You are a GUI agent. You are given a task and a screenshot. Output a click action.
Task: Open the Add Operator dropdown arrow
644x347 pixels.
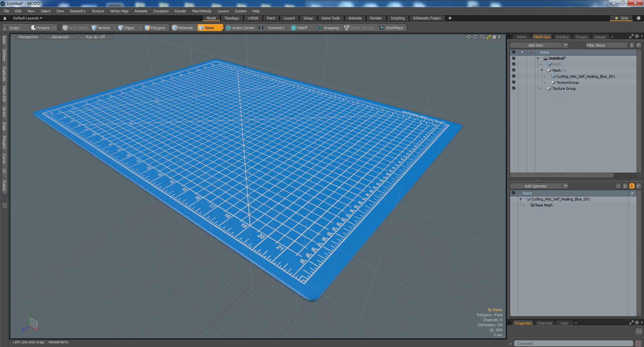pyautogui.click(x=565, y=186)
